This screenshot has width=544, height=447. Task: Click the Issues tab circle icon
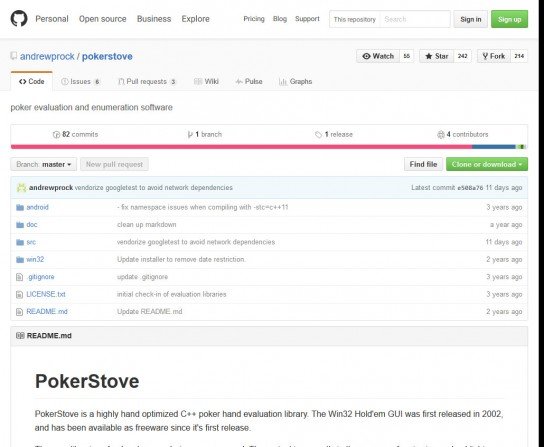tap(65, 82)
